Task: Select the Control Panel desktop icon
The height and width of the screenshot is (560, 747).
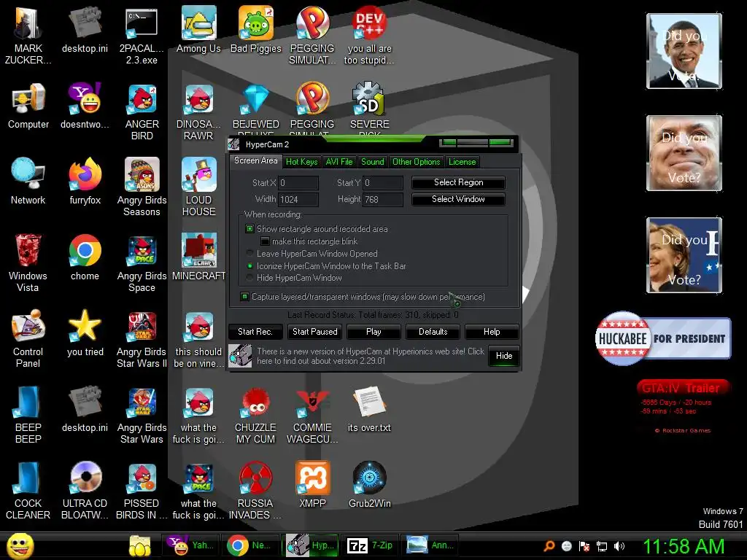Action: [28, 338]
